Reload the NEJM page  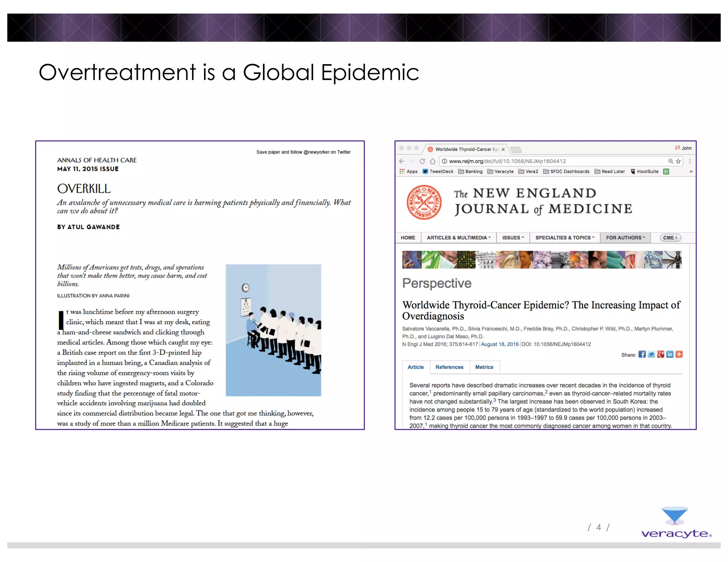coord(422,161)
